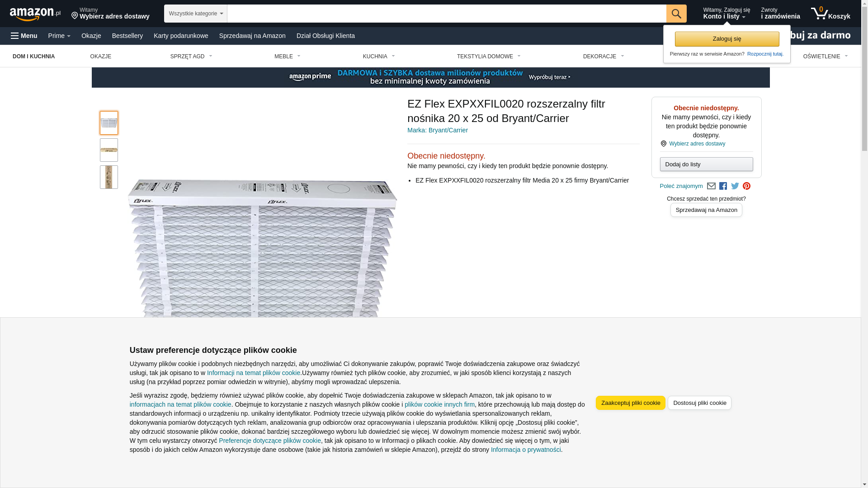This screenshot has height=488, width=868.
Task: Share product on Pinterest icon
Action: click(x=746, y=186)
